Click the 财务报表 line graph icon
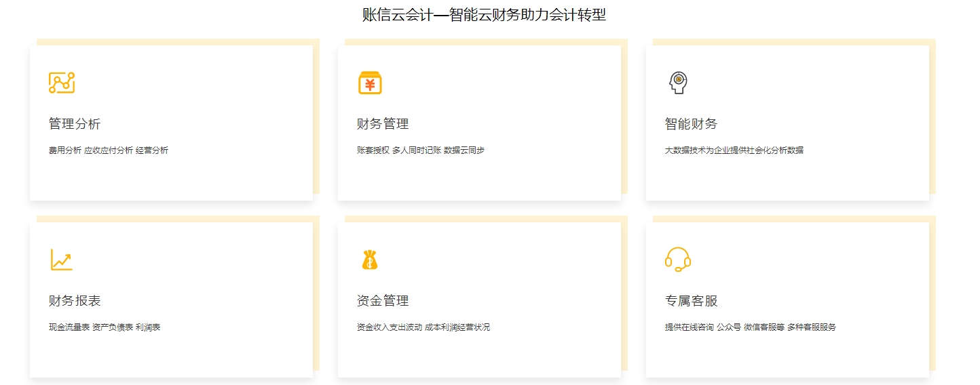The width and height of the screenshot is (980, 385). coord(61,260)
